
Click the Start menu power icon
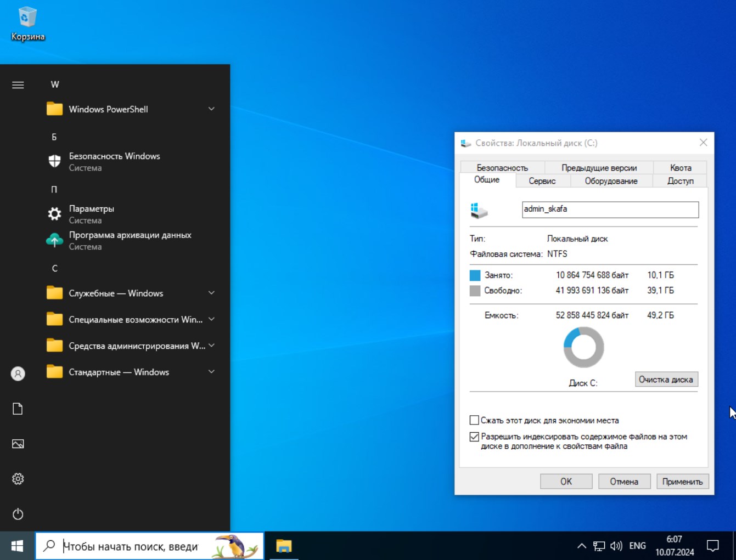click(x=18, y=514)
